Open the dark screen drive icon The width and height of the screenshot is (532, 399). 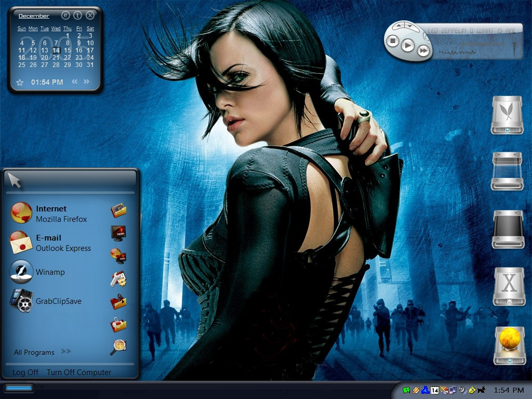coord(508,229)
